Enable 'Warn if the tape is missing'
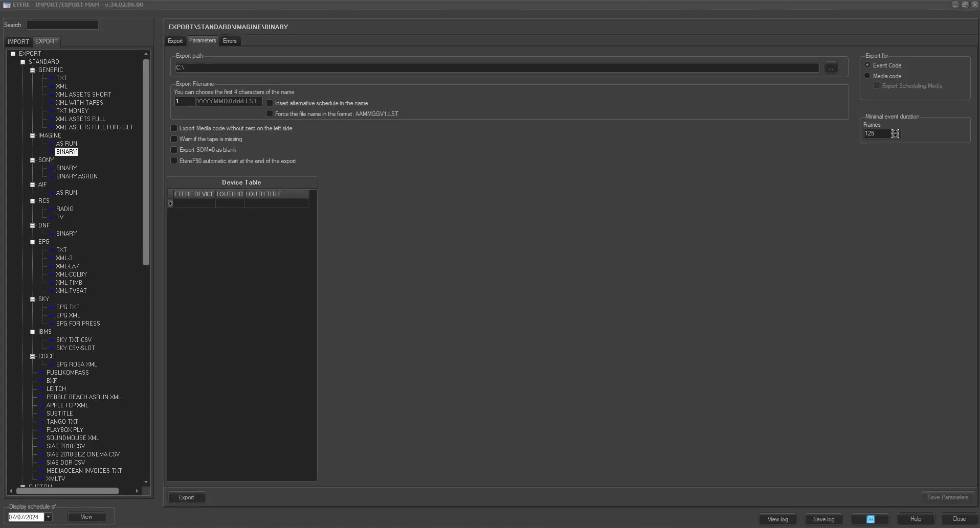The image size is (980, 528). (x=174, y=139)
